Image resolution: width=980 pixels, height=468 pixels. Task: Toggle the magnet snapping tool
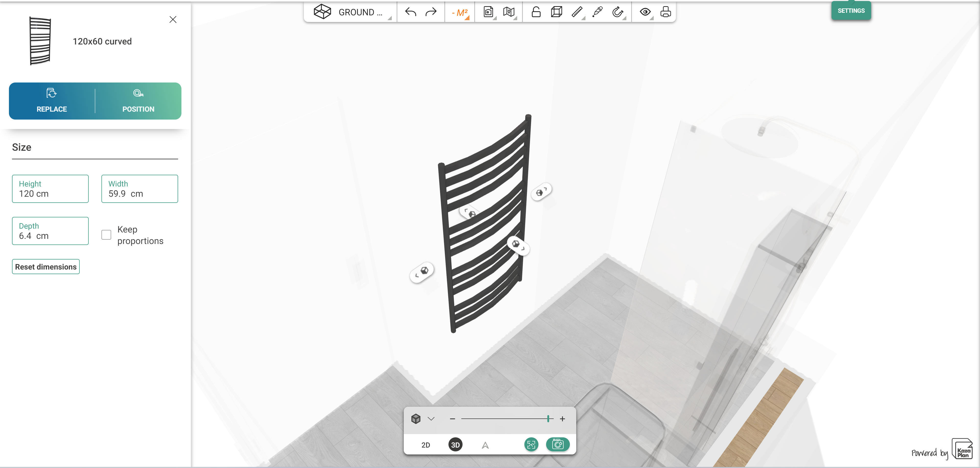[618, 12]
